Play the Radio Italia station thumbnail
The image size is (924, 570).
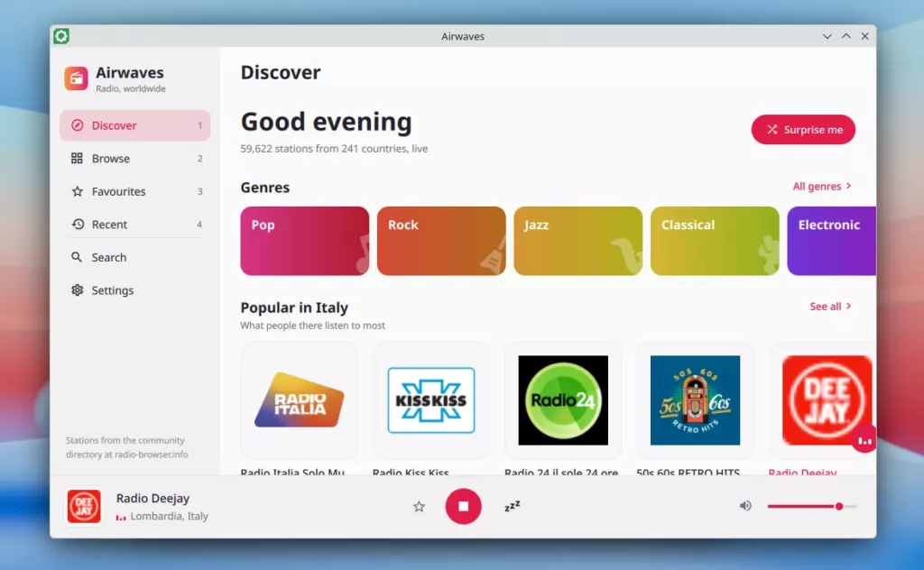[x=300, y=400]
